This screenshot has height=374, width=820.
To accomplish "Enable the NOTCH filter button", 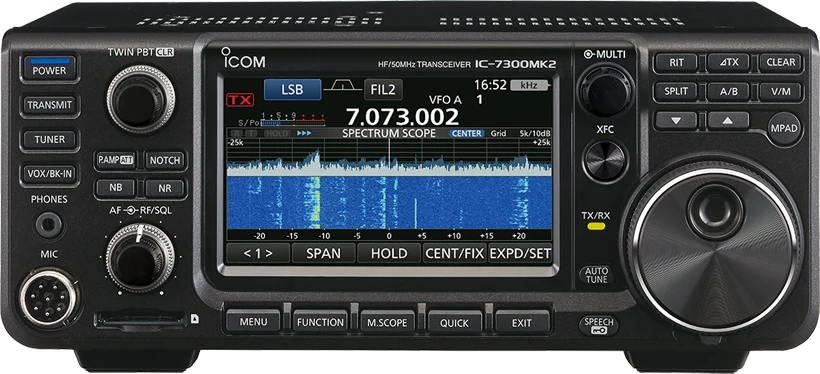I will 165,161.
